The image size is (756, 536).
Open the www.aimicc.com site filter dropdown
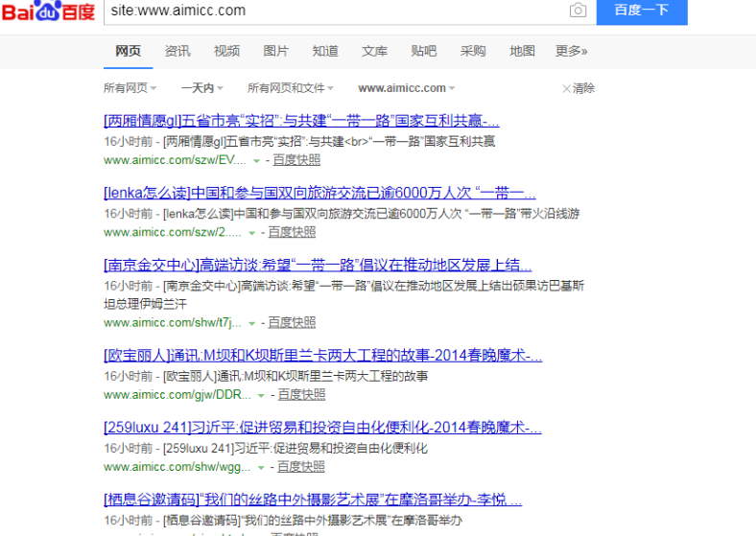click(407, 87)
